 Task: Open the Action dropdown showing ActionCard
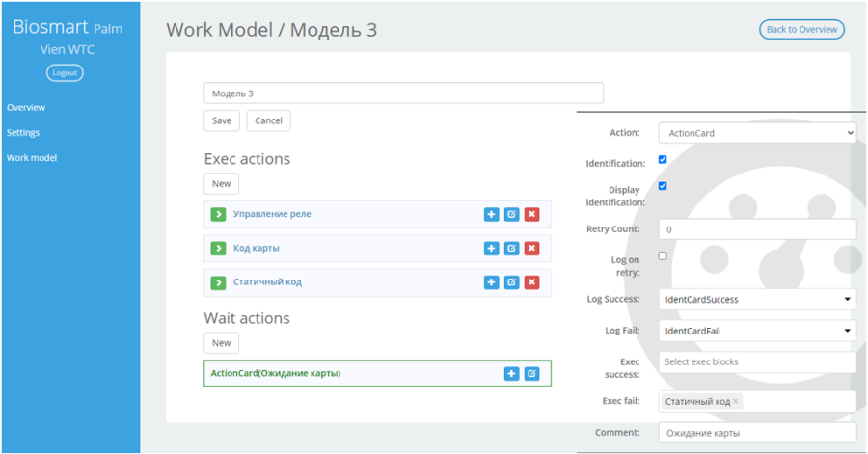coord(757,133)
